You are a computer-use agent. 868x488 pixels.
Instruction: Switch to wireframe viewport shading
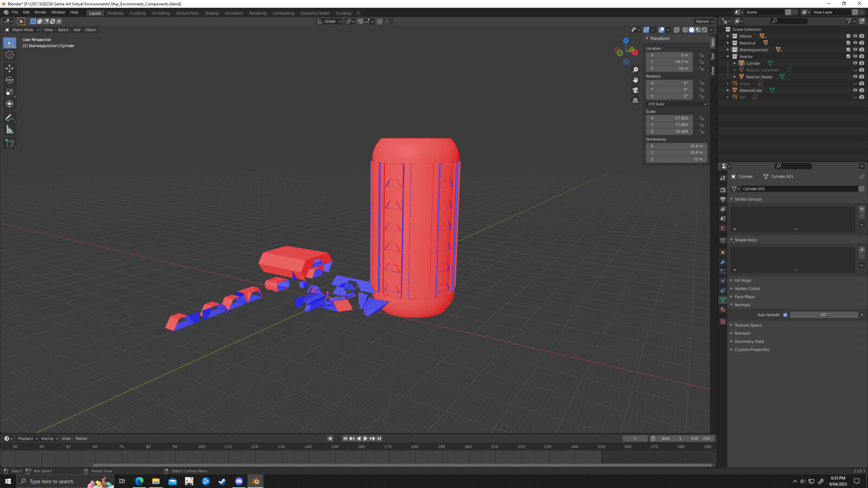685,30
